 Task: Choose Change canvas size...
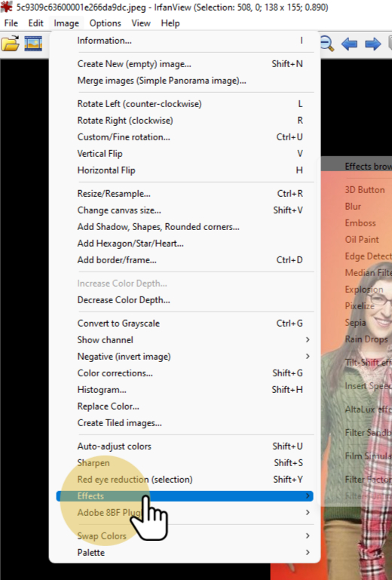point(185,210)
